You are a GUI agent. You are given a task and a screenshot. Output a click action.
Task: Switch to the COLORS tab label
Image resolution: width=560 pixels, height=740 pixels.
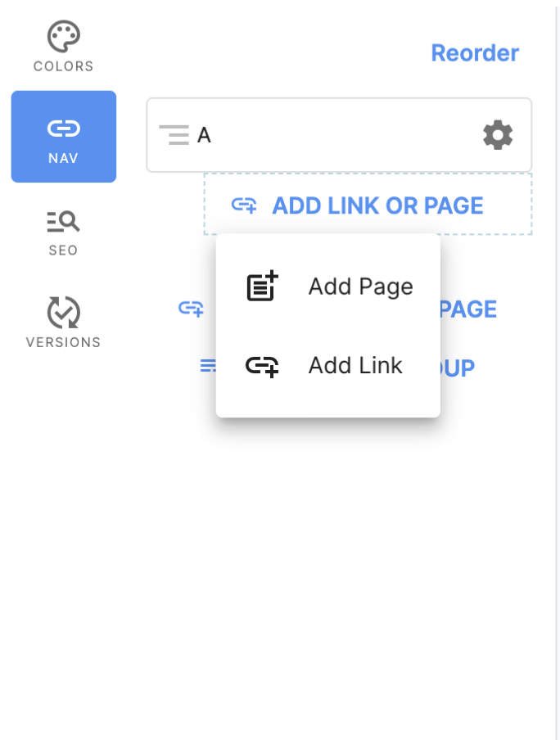tap(64, 66)
